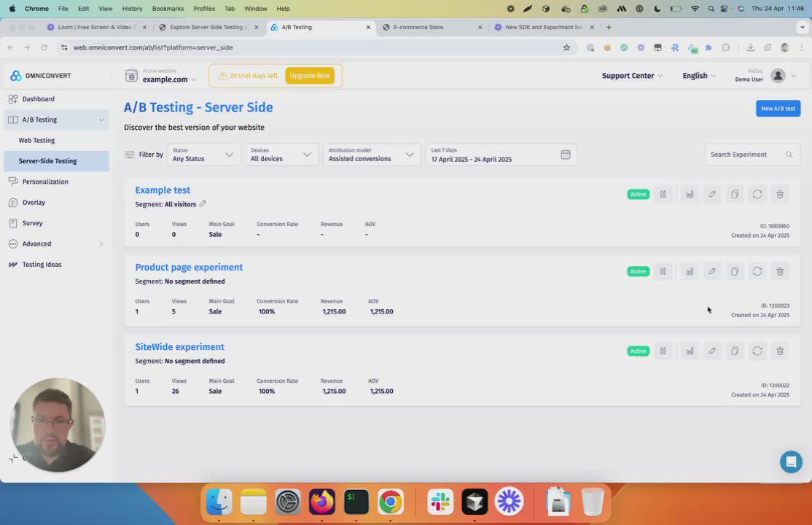Open Slack from the Dock
The height and width of the screenshot is (525, 812).
(440, 502)
